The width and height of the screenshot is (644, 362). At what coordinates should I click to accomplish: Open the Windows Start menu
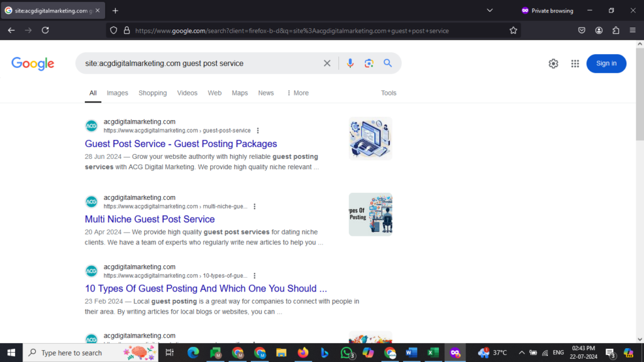[11, 353]
